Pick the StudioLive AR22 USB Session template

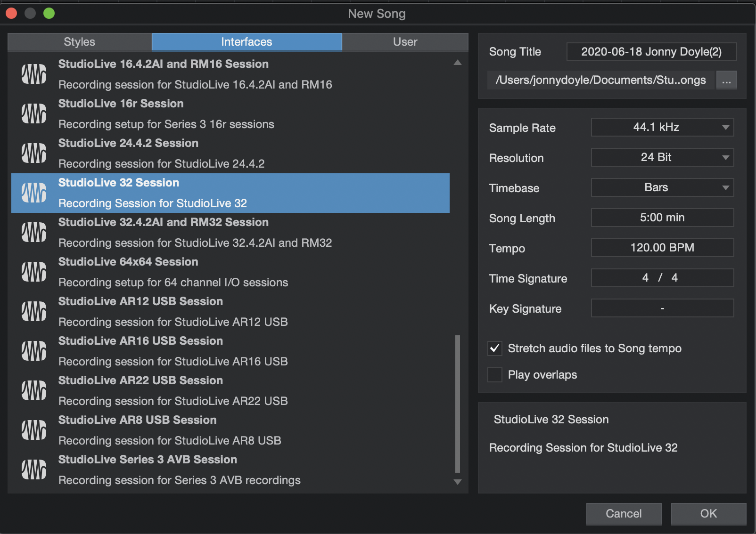tap(230, 391)
